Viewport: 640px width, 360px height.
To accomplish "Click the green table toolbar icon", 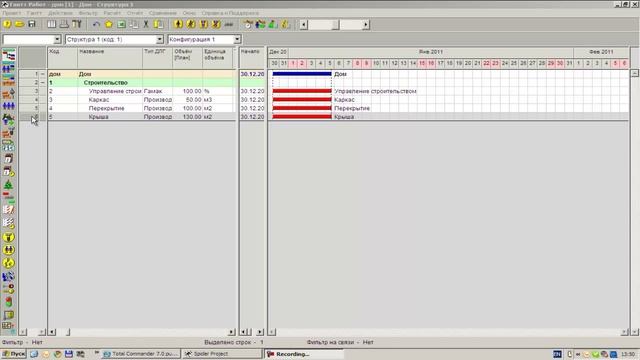I will click(121, 24).
